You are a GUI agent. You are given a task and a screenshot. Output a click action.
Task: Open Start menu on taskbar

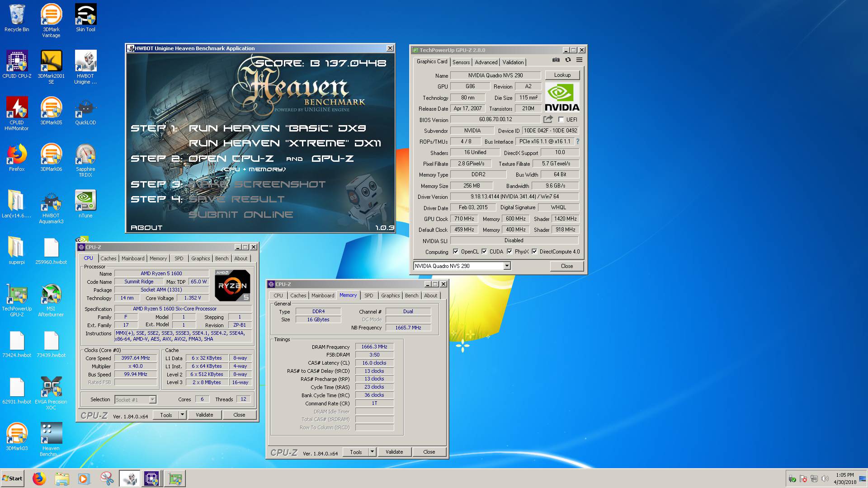12,479
